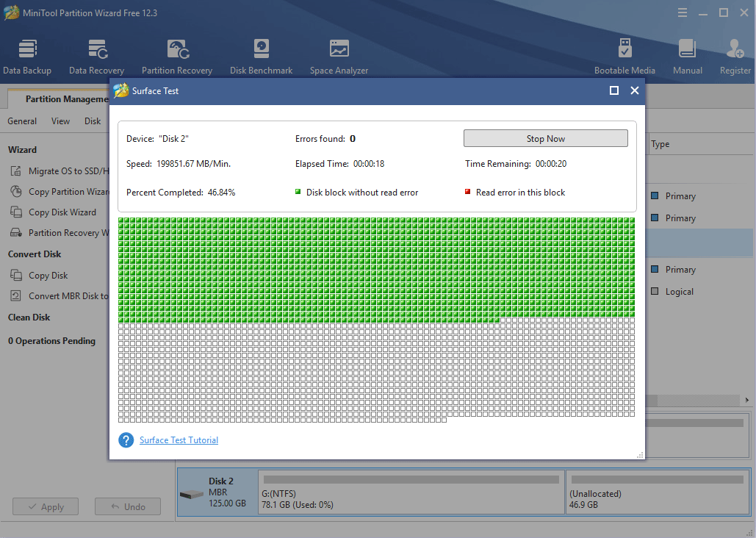
Task: Stop the surface test now
Action: (x=545, y=138)
